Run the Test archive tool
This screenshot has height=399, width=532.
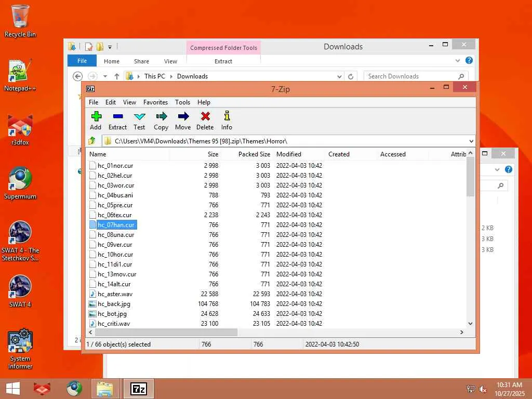point(139,116)
